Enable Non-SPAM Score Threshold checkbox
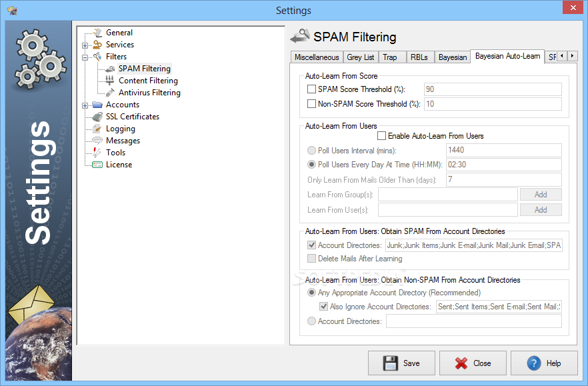Screen dimensions: 588x386 point(311,104)
